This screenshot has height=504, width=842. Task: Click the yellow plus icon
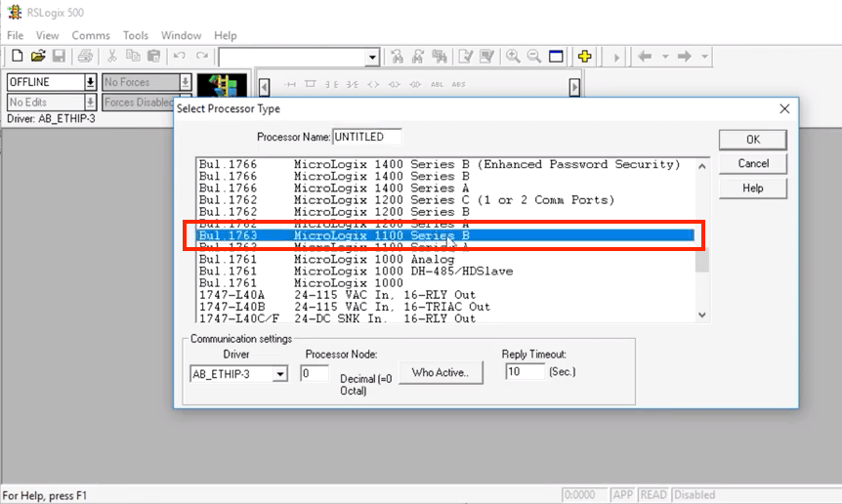[x=585, y=57]
